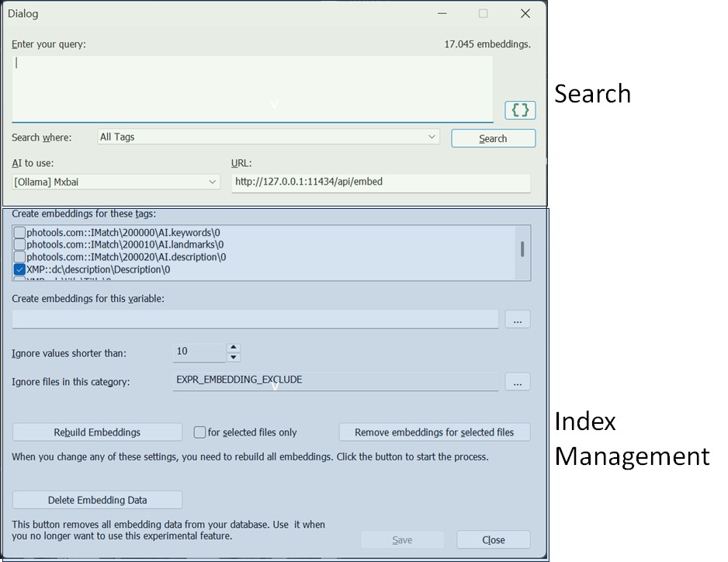The width and height of the screenshot is (728, 562).
Task: Click the curly braces insert-variable icon
Action: click(x=520, y=109)
